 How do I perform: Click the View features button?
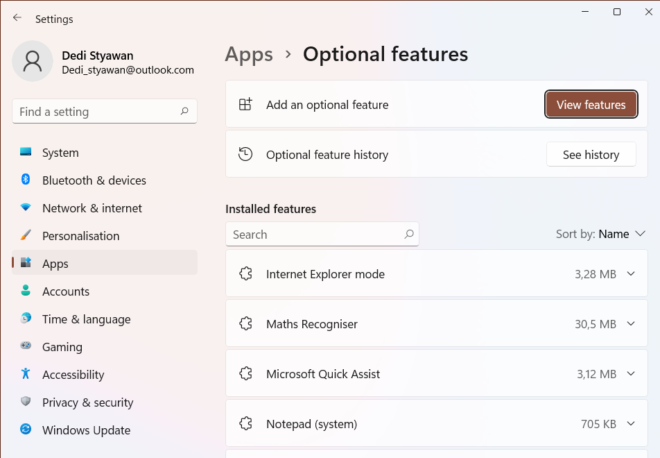click(591, 104)
